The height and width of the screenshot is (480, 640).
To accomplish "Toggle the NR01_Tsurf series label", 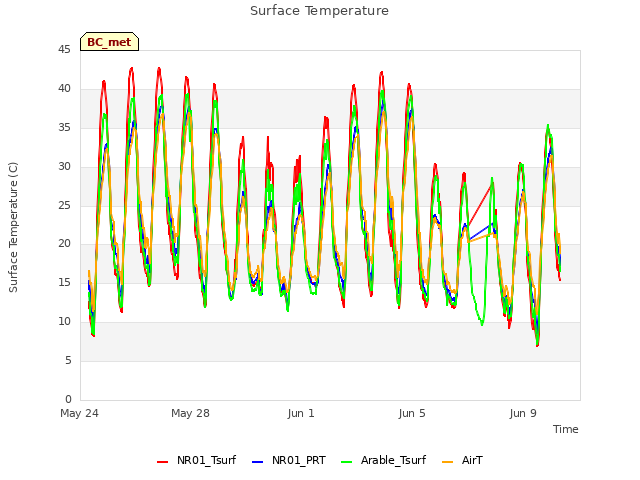I will click(206, 460).
